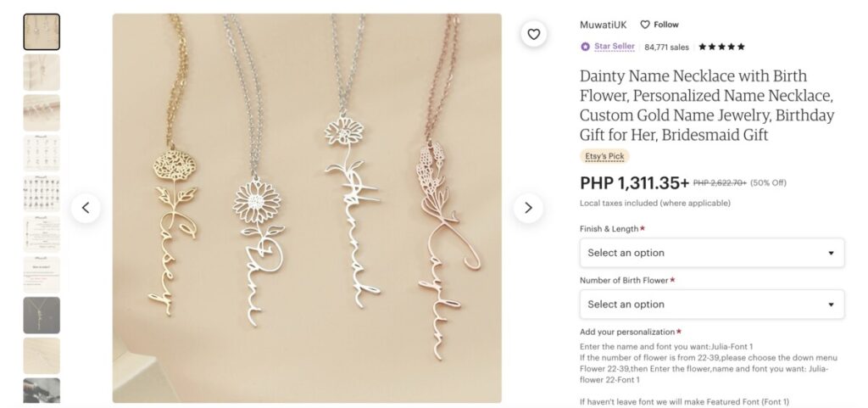Click the heart icon next to Follow
868x408 pixels.
(645, 25)
